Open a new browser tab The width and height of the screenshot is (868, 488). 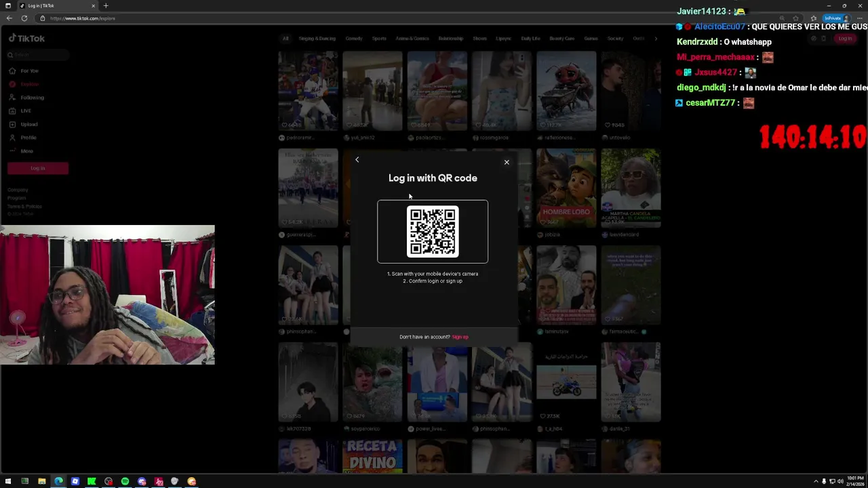coord(106,5)
